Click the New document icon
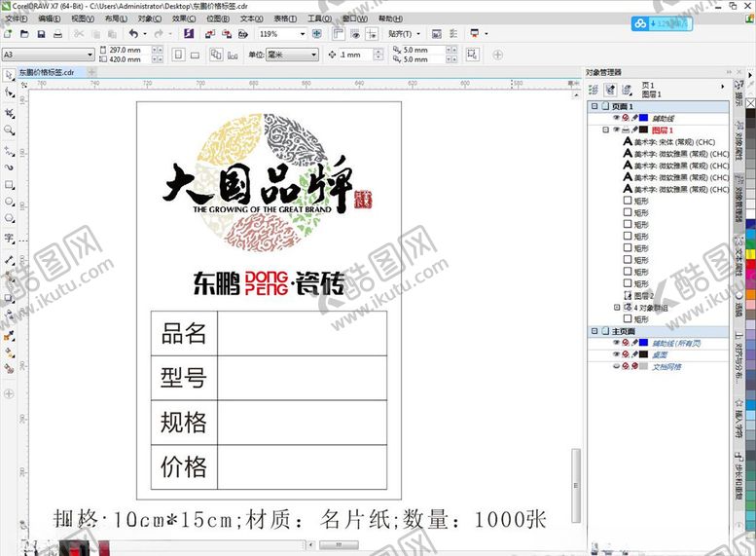The width and height of the screenshot is (756, 556). click(x=8, y=34)
